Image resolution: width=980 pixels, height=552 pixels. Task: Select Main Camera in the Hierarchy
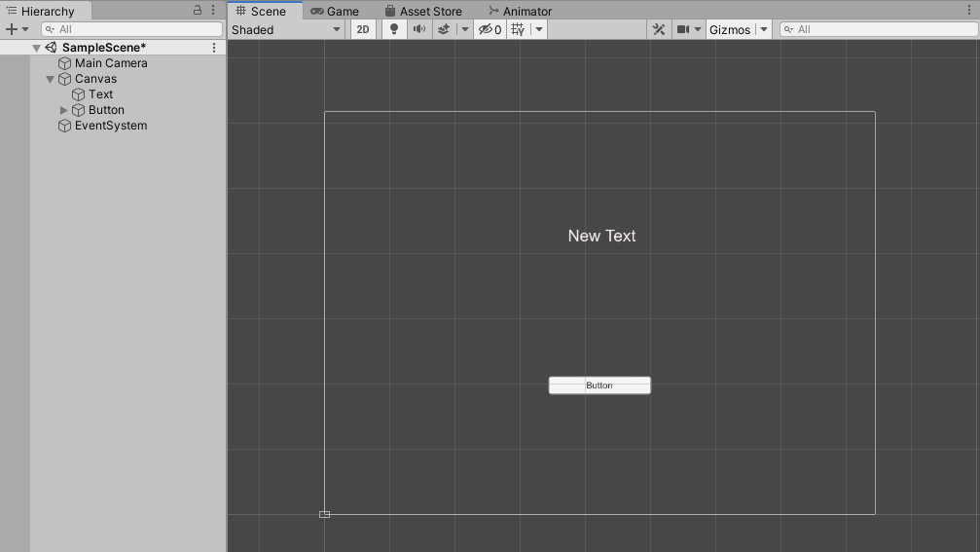tap(111, 63)
